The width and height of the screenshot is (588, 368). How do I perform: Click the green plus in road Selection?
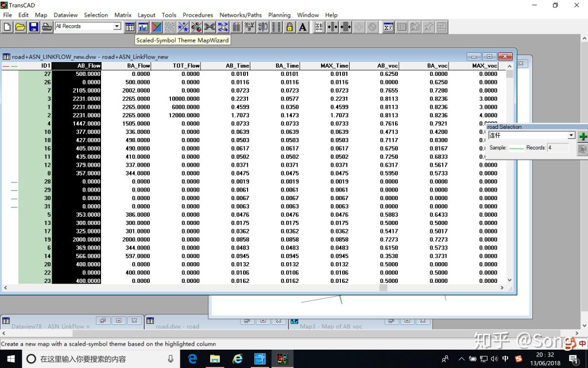(x=583, y=136)
